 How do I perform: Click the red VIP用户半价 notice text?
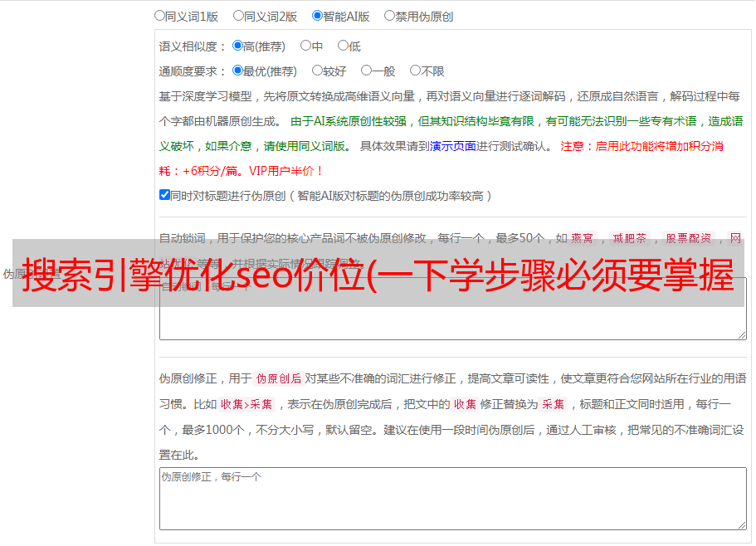[x=286, y=171]
